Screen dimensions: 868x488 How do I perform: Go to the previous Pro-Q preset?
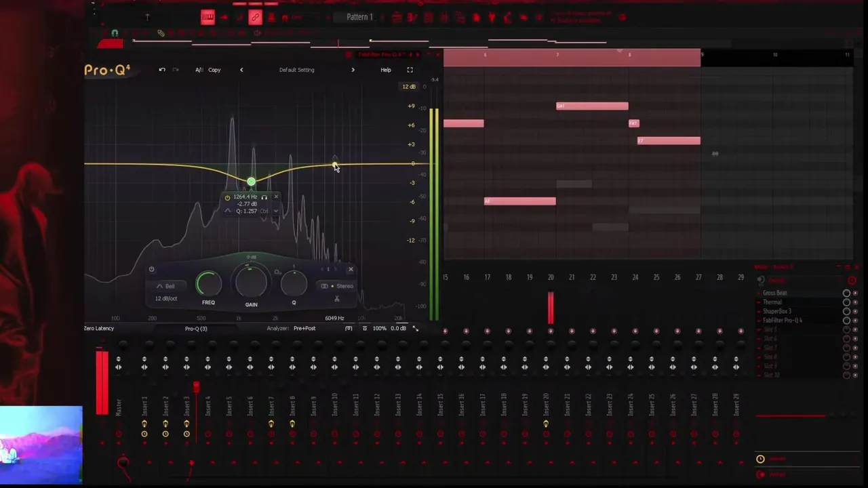241,70
